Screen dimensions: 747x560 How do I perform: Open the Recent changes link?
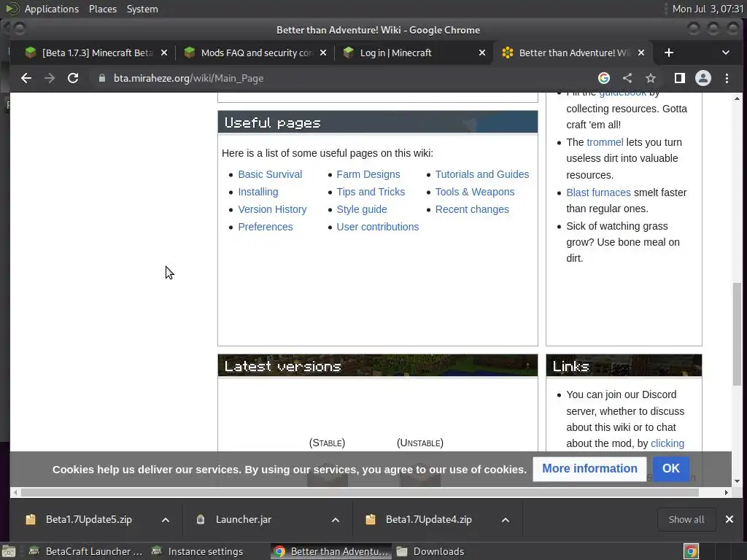pos(472,209)
